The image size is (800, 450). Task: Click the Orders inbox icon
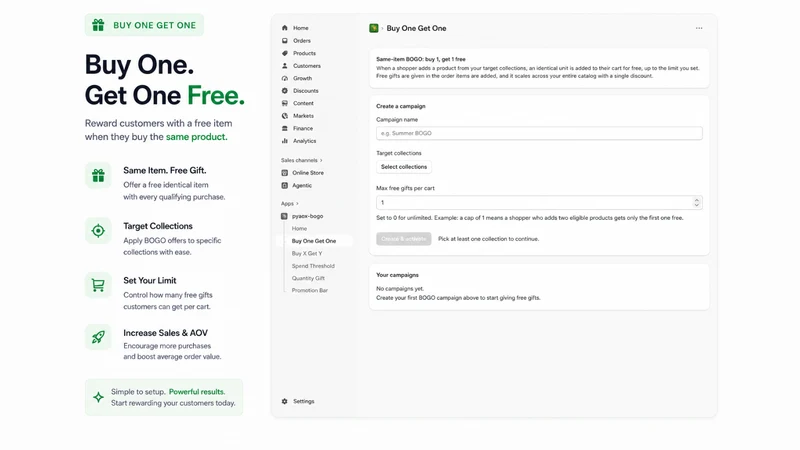tap(285, 41)
